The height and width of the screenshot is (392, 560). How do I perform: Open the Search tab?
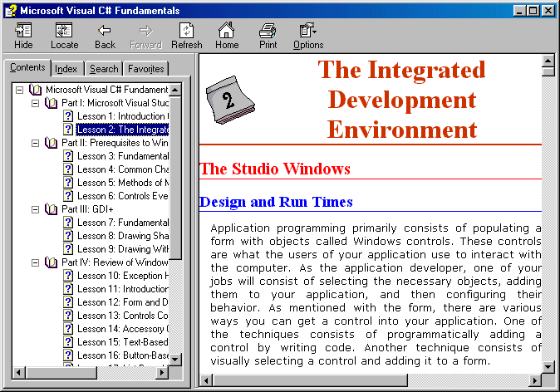[104, 69]
